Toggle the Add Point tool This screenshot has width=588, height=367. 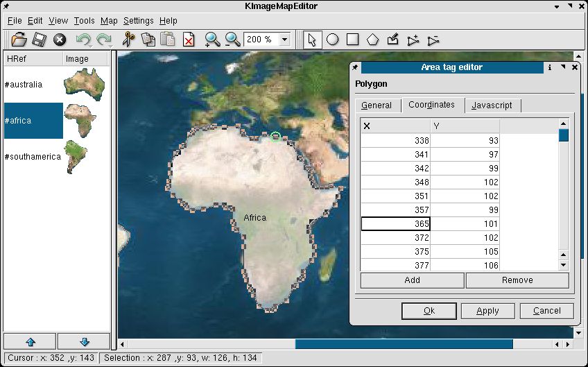pyautogui.click(x=413, y=40)
